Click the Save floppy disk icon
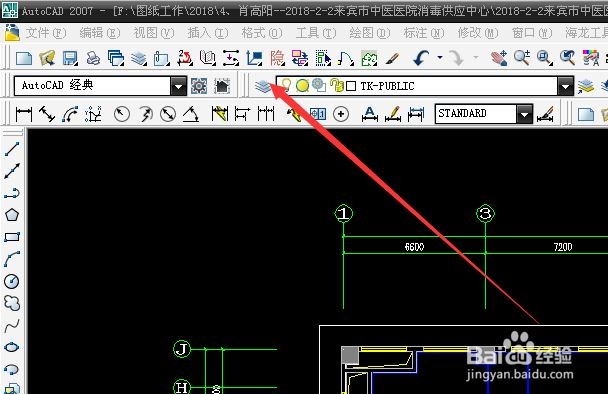608x394 pixels. click(x=70, y=58)
